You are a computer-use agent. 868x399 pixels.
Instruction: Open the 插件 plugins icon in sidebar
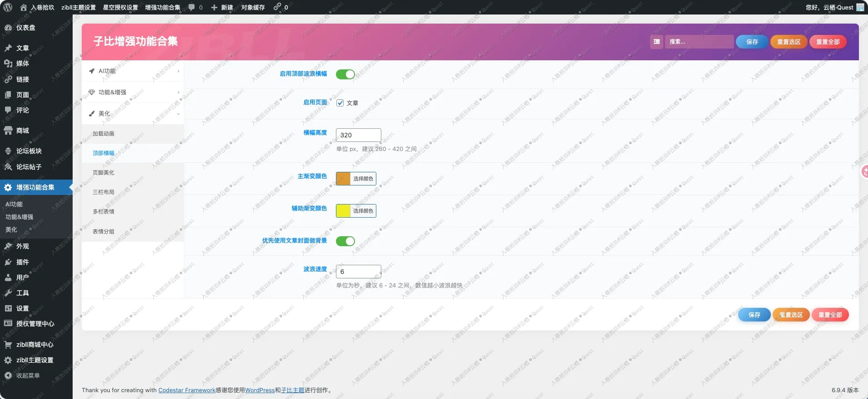pyautogui.click(x=8, y=262)
